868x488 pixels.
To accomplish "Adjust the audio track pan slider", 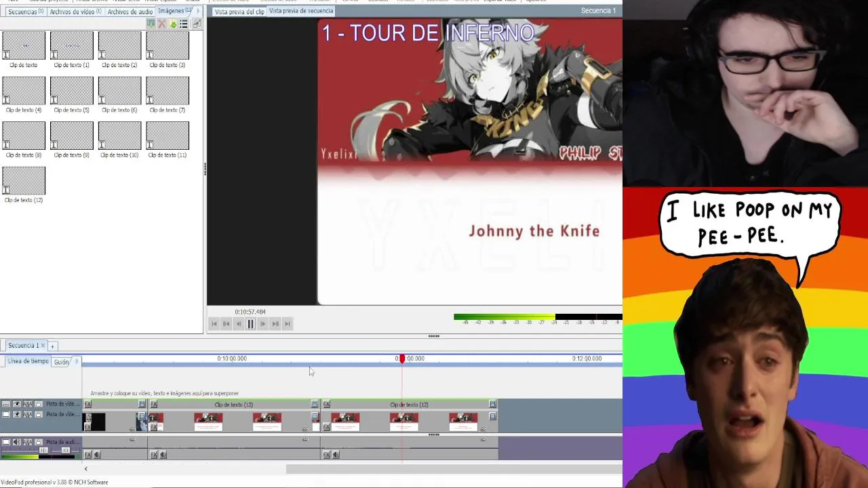I will 66,450.
